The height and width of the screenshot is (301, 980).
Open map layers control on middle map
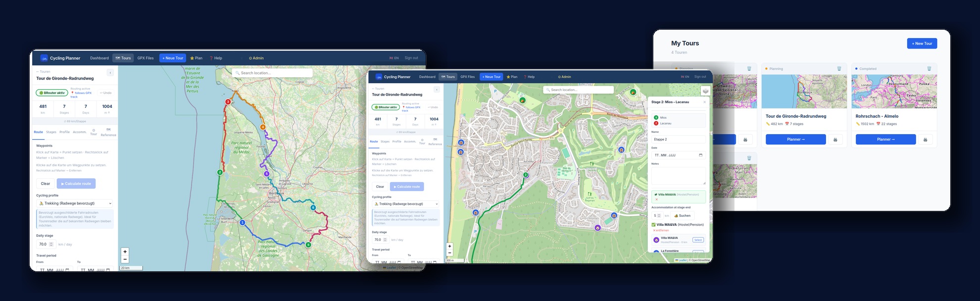point(705,91)
